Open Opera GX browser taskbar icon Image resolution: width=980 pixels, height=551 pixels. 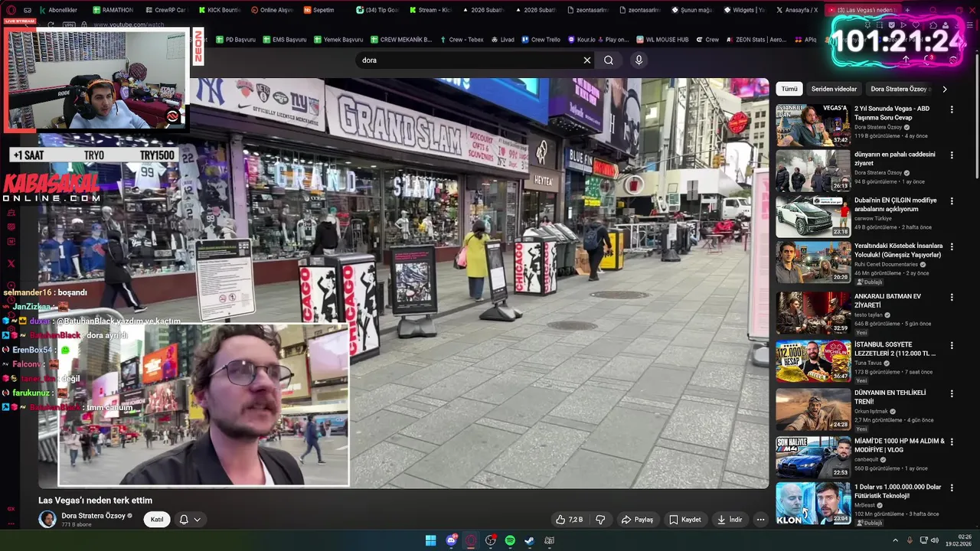coord(471,540)
